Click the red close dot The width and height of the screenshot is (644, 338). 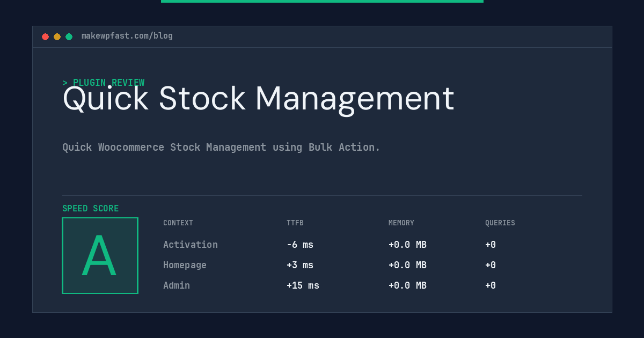pyautogui.click(x=46, y=36)
